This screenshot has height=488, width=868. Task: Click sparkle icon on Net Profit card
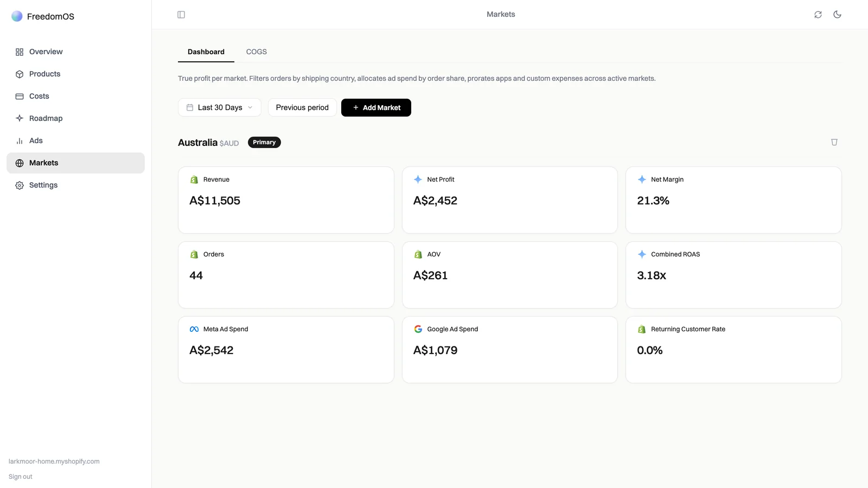coord(418,179)
